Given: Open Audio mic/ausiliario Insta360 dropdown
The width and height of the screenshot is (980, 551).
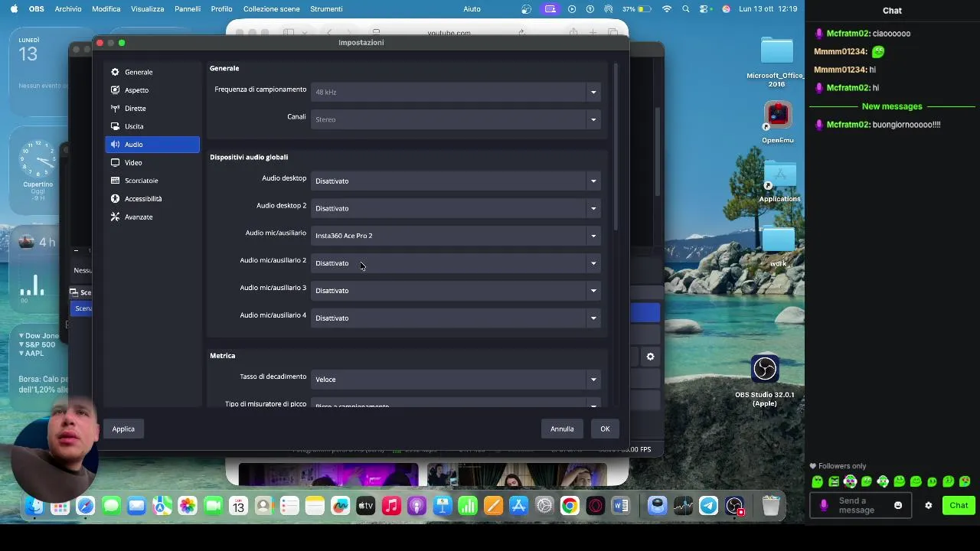Looking at the screenshot, I should [456, 236].
